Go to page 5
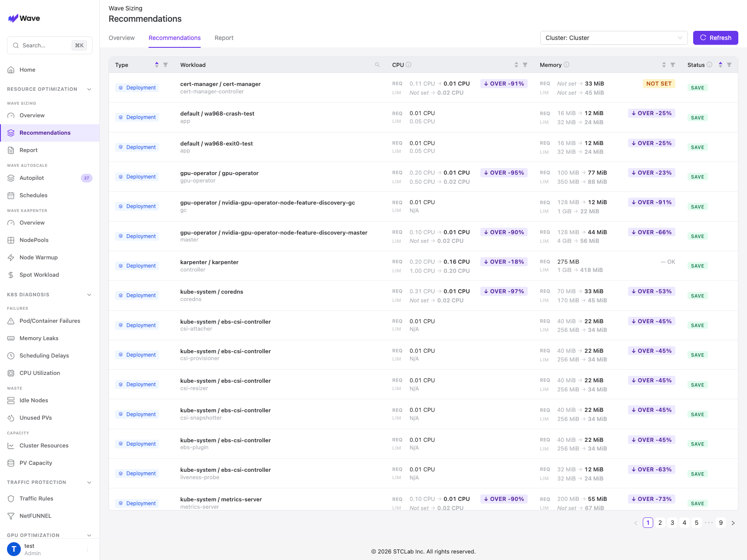The height and width of the screenshot is (560, 747). coord(697,523)
